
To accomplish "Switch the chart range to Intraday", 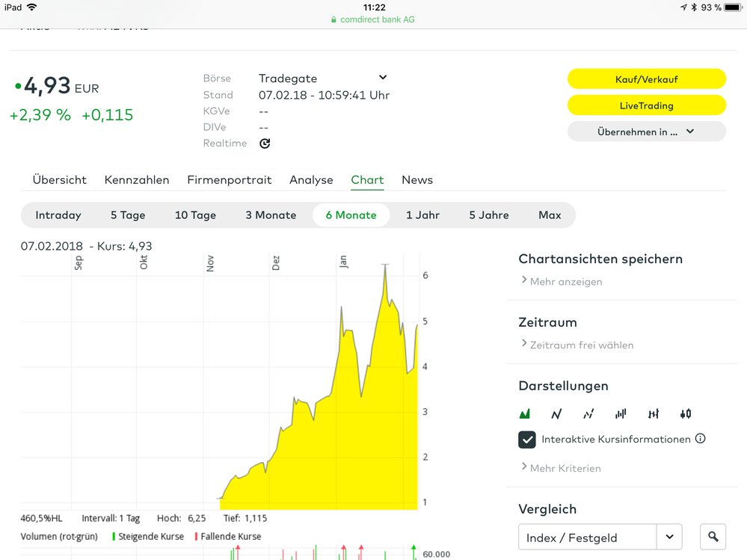I will coord(58,215).
